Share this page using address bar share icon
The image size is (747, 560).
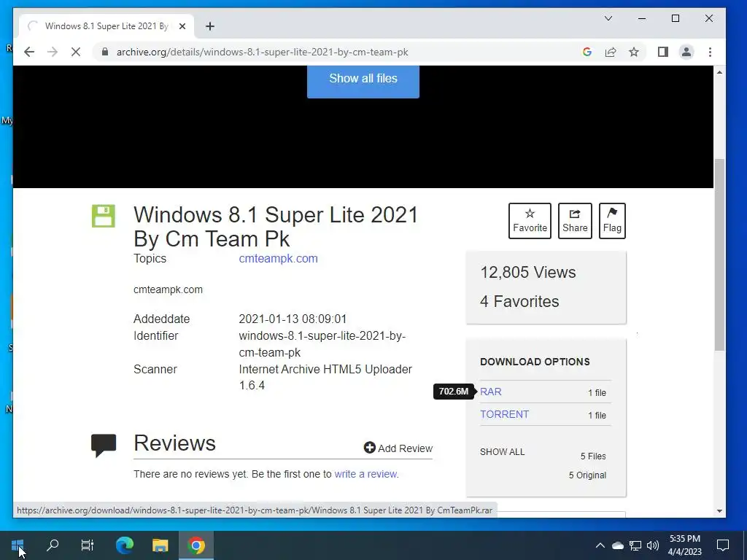(611, 52)
